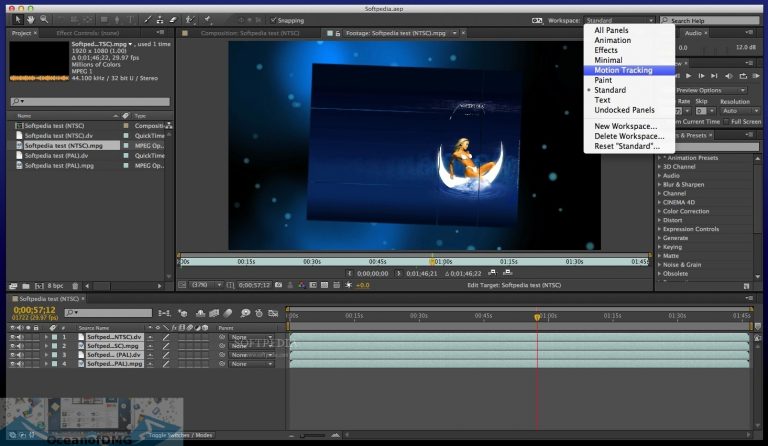Open Parent dropdown for layer 4

pyautogui.click(x=251, y=364)
